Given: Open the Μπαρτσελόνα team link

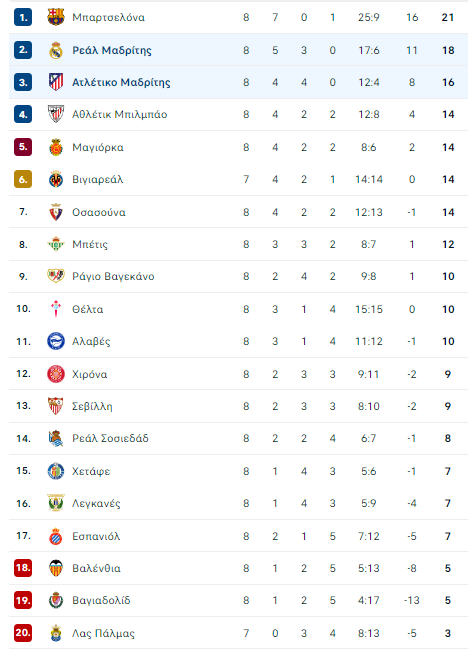Looking at the screenshot, I should [x=109, y=17].
